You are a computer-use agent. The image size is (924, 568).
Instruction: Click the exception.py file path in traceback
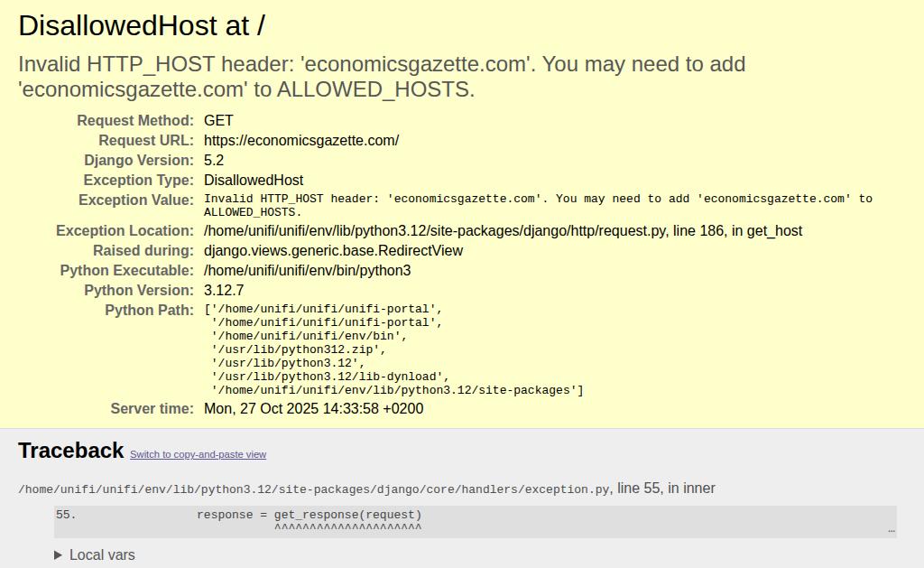tap(314, 489)
